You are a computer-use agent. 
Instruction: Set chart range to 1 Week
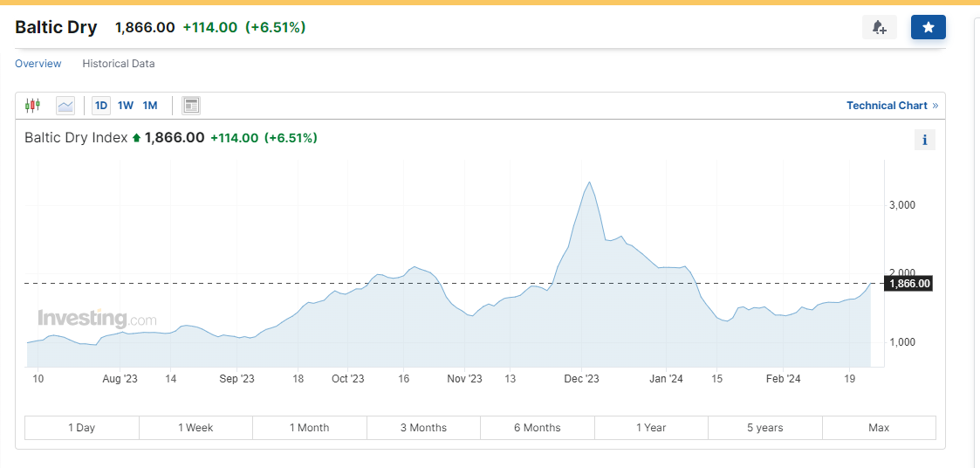tap(195, 428)
